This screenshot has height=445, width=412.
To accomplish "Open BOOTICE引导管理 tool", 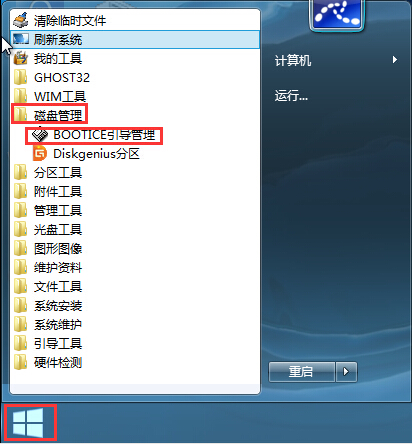I will click(94, 135).
